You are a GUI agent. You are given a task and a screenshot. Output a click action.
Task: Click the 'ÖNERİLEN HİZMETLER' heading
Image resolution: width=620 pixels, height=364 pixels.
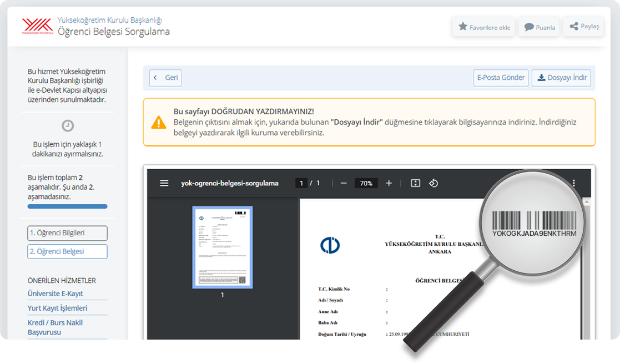coord(62,280)
